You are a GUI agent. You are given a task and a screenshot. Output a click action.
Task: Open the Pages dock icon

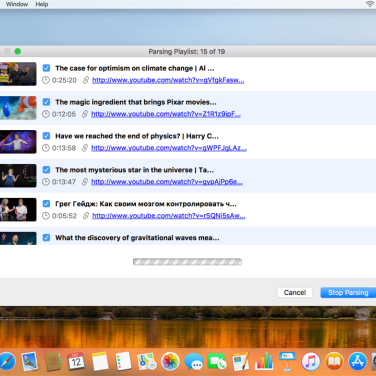coord(240,362)
